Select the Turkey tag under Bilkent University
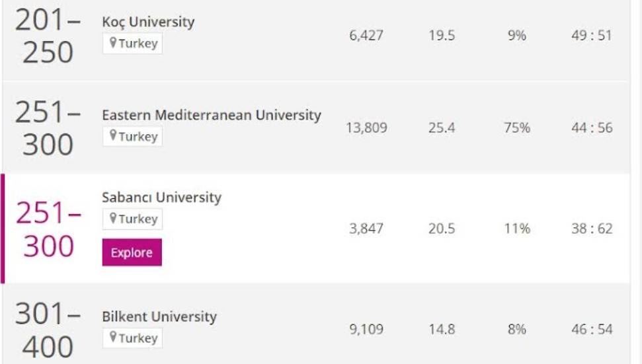The height and width of the screenshot is (364, 642). [x=132, y=338]
